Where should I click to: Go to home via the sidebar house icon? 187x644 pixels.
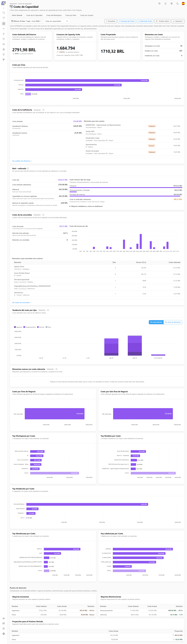pos(4,18)
